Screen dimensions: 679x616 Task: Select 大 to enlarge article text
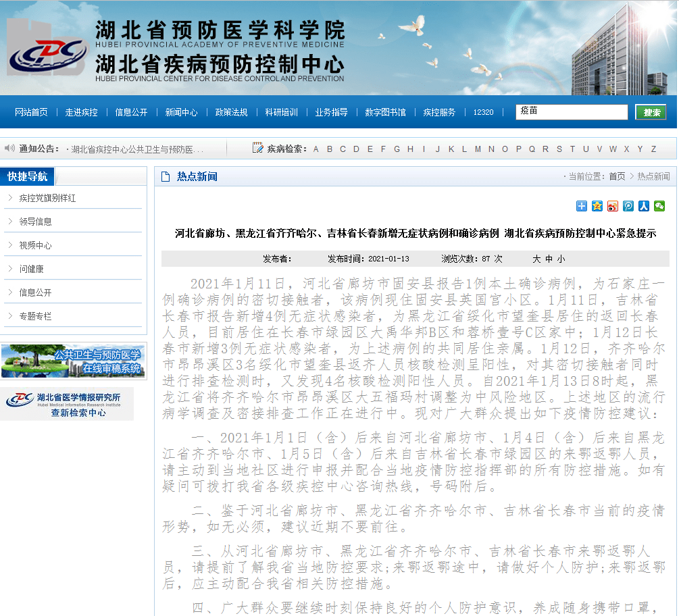pos(536,259)
